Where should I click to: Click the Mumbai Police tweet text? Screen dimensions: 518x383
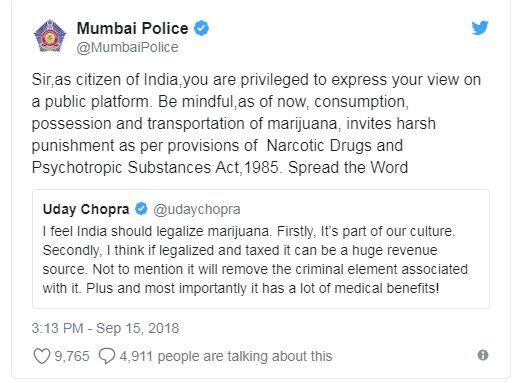coord(256,123)
